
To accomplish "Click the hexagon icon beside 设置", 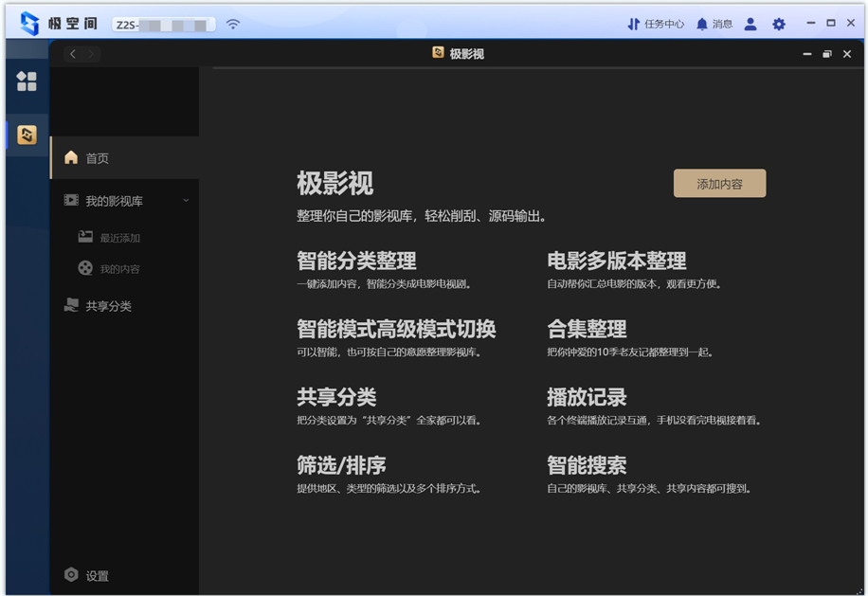I will click(71, 574).
